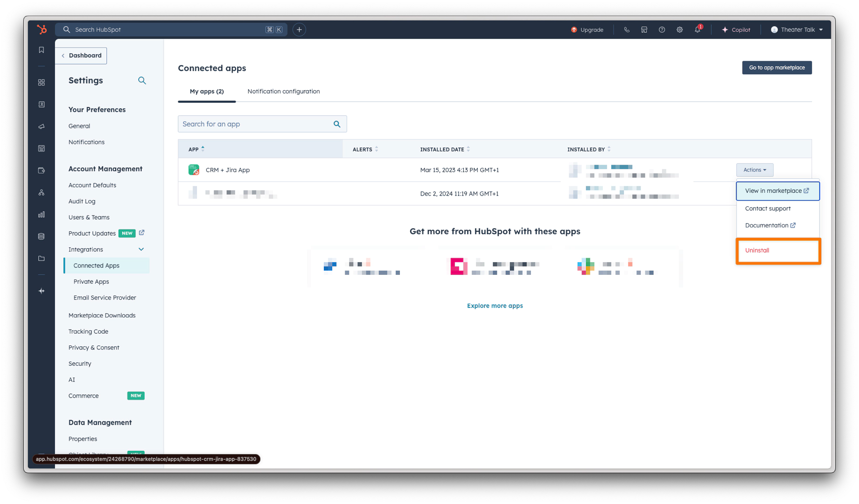The height and width of the screenshot is (504, 859).
Task: Click the HubSpot sprocket logo
Action: pyautogui.click(x=42, y=29)
